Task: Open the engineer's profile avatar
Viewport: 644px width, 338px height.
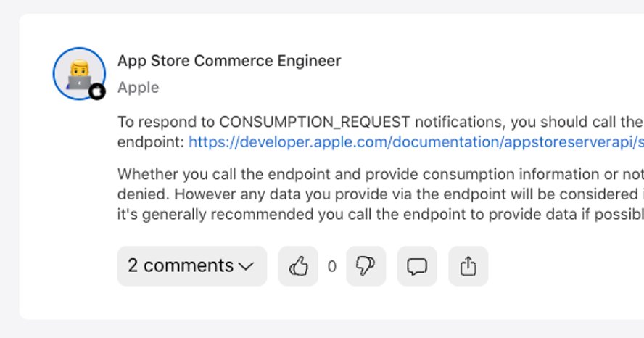Action: pyautogui.click(x=78, y=73)
